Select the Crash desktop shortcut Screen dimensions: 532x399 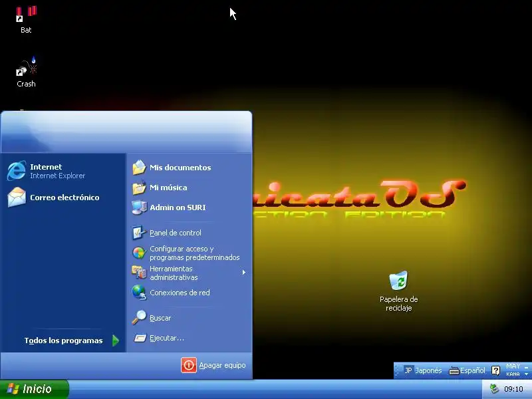click(26, 72)
